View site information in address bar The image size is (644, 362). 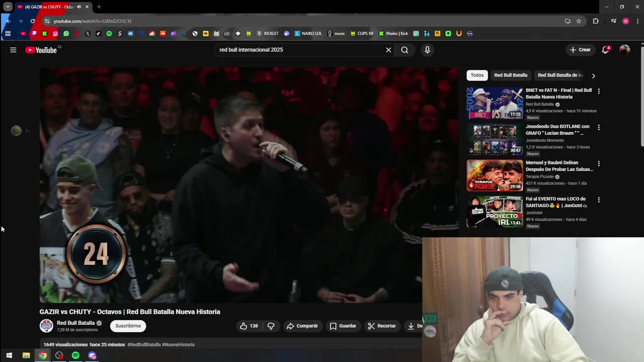point(47,21)
